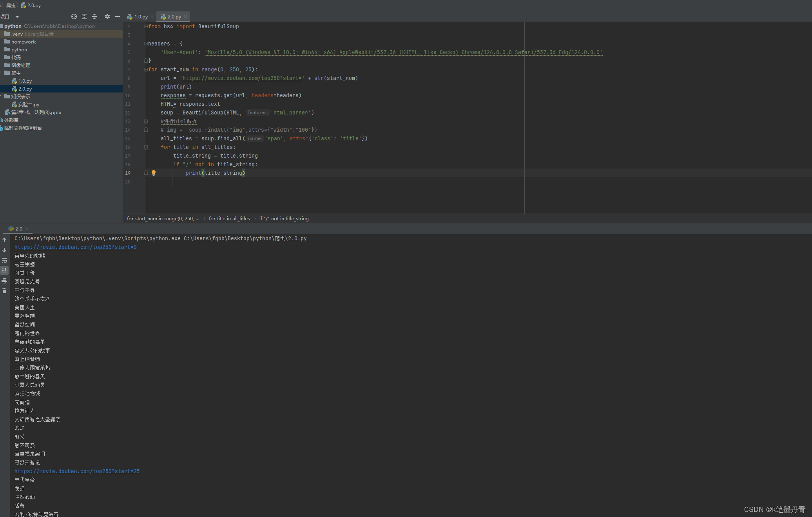
Task: Open project panel settings gear
Action: [107, 16]
